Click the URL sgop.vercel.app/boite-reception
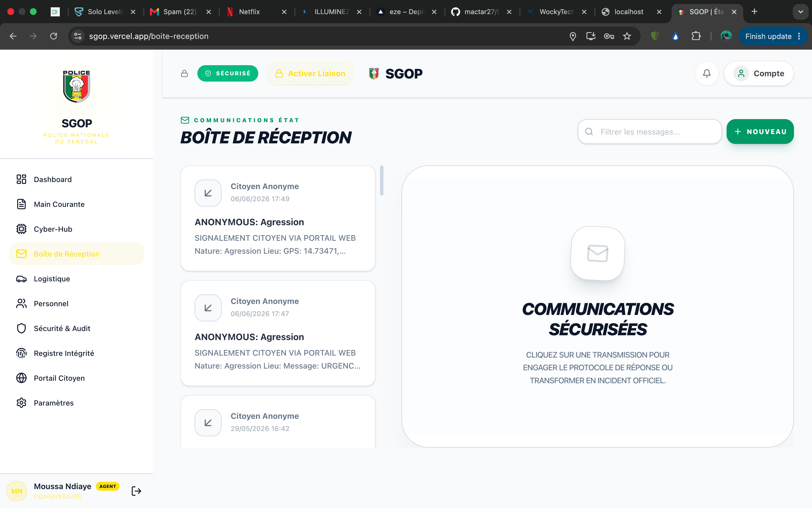The height and width of the screenshot is (508, 812). pos(149,36)
